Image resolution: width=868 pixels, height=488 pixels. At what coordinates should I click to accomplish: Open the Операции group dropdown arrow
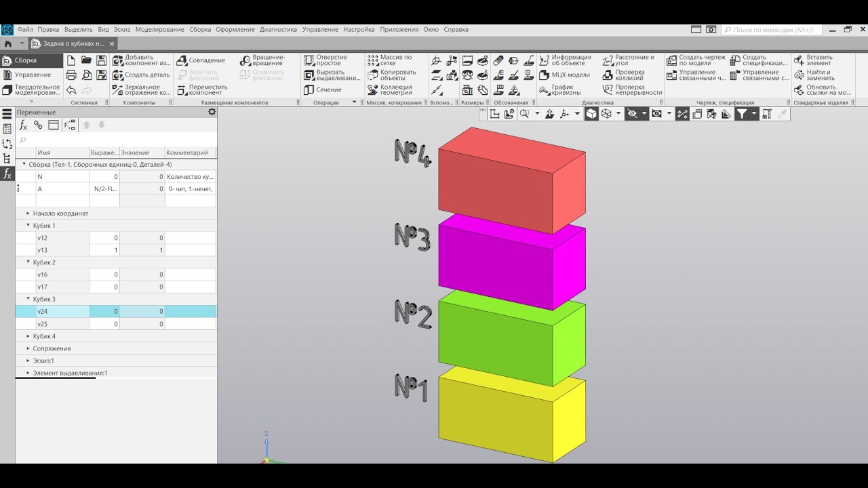(354, 102)
